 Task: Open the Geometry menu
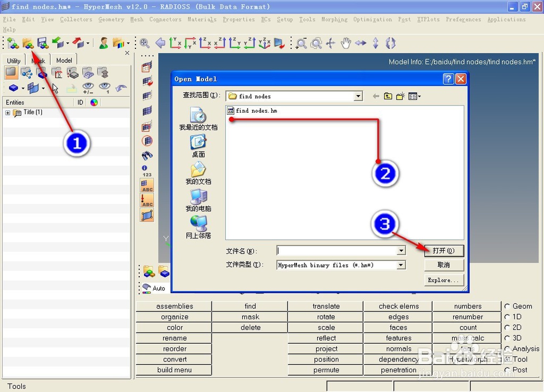(111, 20)
